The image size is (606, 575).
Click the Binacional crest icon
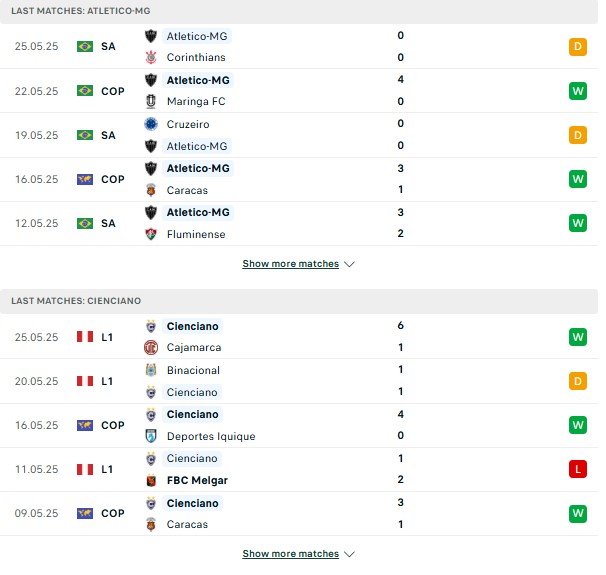click(x=151, y=370)
